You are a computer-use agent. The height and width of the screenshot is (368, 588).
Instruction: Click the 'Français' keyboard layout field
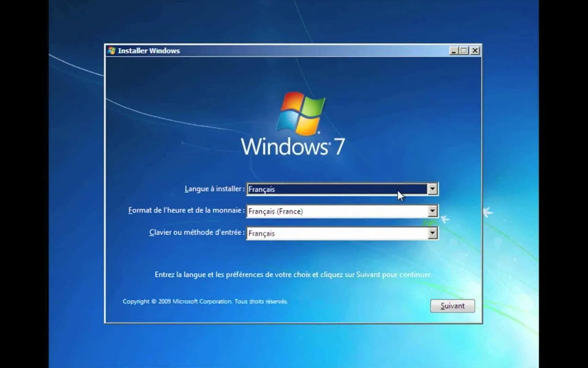[337, 233]
